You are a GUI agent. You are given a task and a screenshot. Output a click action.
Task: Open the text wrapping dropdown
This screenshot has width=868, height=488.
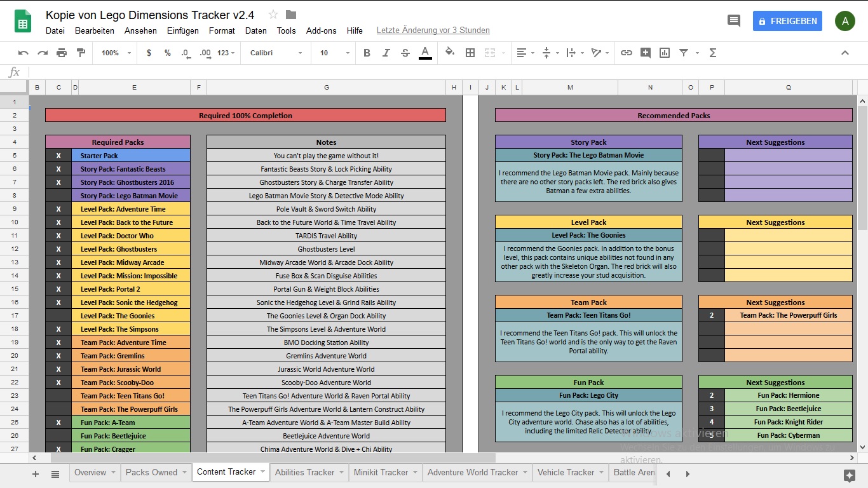point(574,53)
